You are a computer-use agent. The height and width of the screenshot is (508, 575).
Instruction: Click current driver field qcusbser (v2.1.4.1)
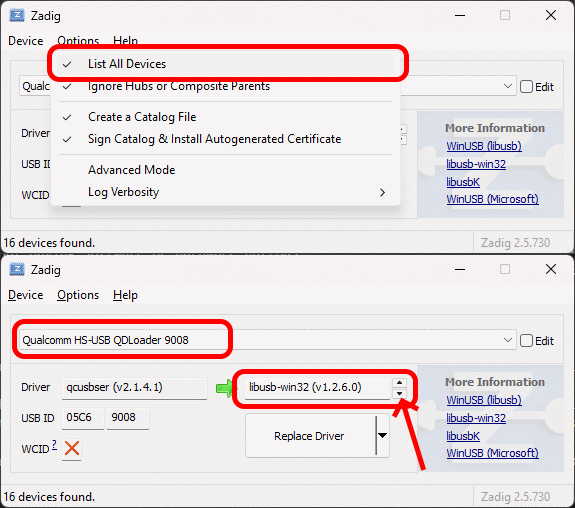pos(134,387)
